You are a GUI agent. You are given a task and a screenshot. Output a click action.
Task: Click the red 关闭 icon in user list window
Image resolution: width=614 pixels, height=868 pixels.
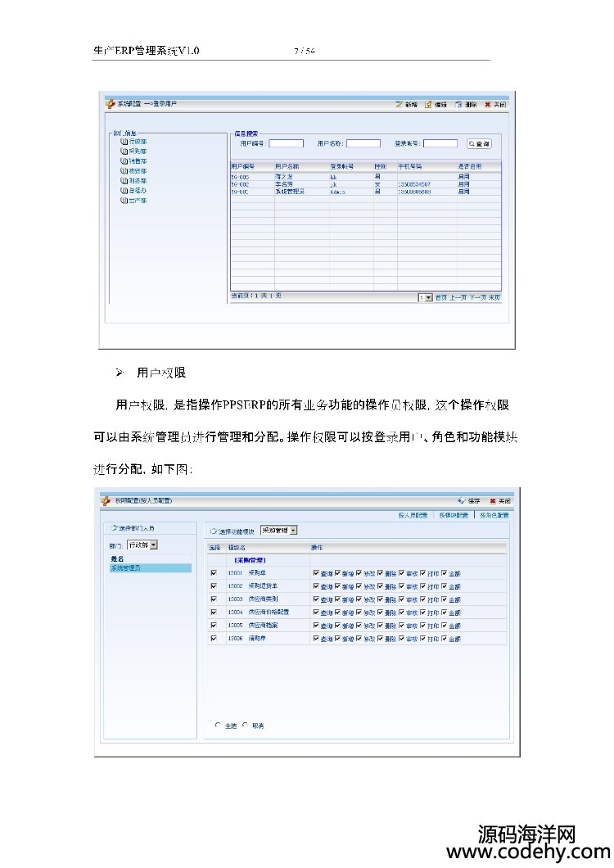(488, 104)
